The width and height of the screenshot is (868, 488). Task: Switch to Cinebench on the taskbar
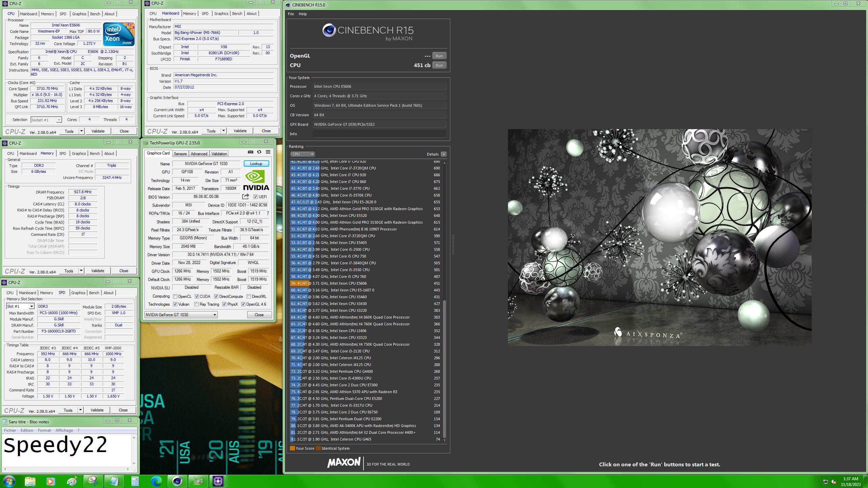point(177,481)
